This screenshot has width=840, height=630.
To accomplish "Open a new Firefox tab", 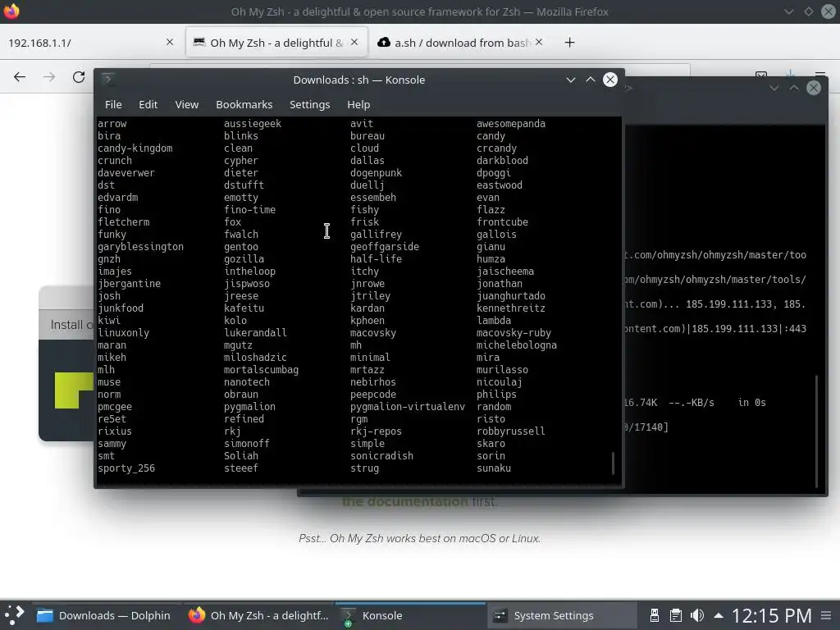I will [569, 43].
